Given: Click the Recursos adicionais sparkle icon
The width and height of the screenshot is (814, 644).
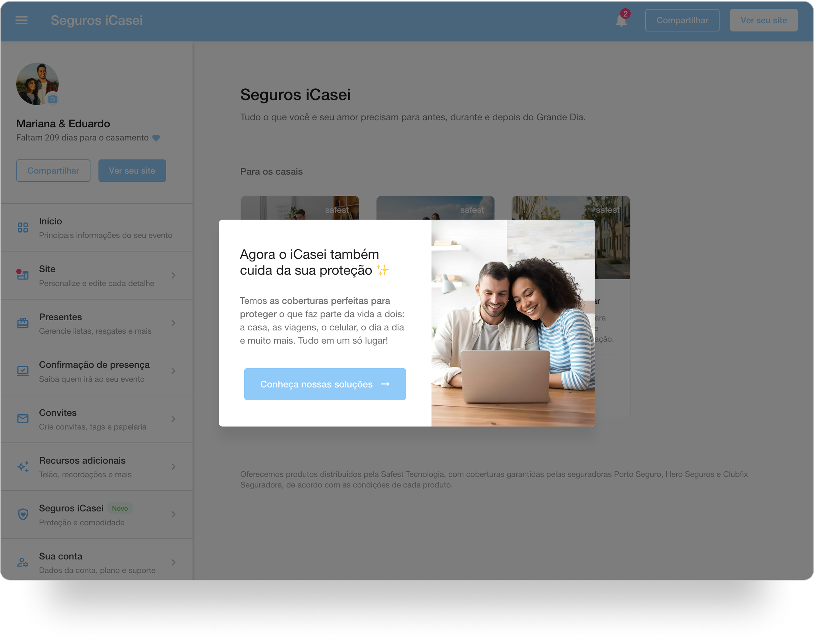Looking at the screenshot, I should click(x=23, y=467).
